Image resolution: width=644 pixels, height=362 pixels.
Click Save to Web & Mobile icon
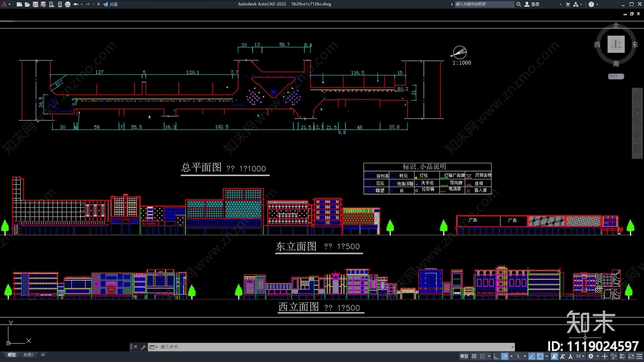tap(59, 4)
